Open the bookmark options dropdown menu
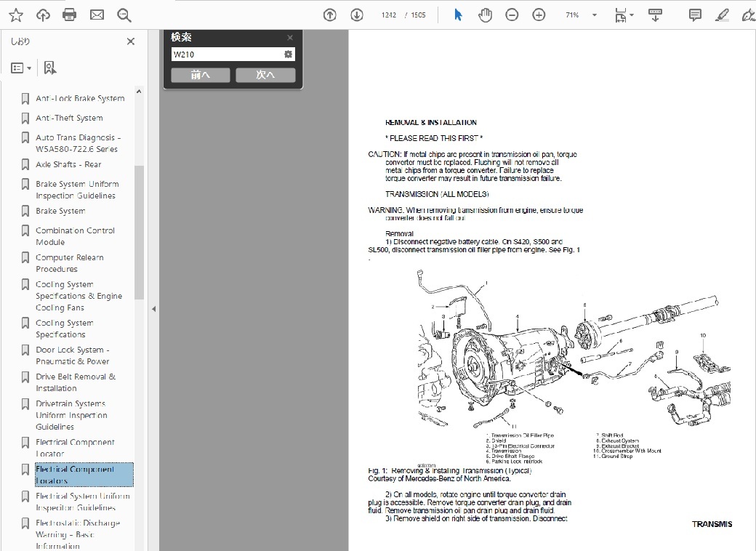The height and width of the screenshot is (551, 756). (x=21, y=68)
